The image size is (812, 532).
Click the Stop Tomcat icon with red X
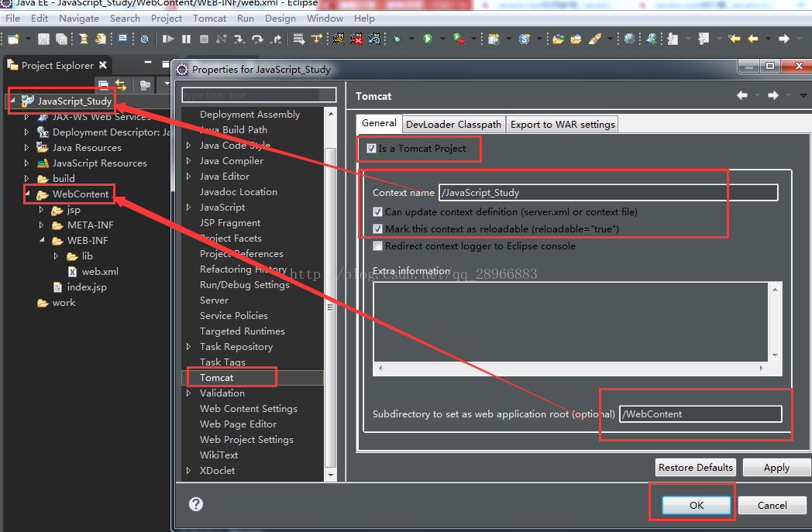356,39
